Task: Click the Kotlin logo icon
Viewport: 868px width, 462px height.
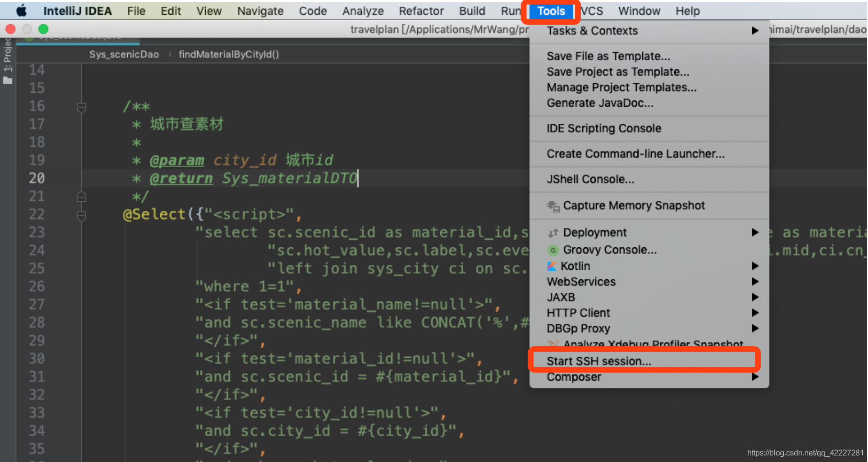Action: pos(552,266)
